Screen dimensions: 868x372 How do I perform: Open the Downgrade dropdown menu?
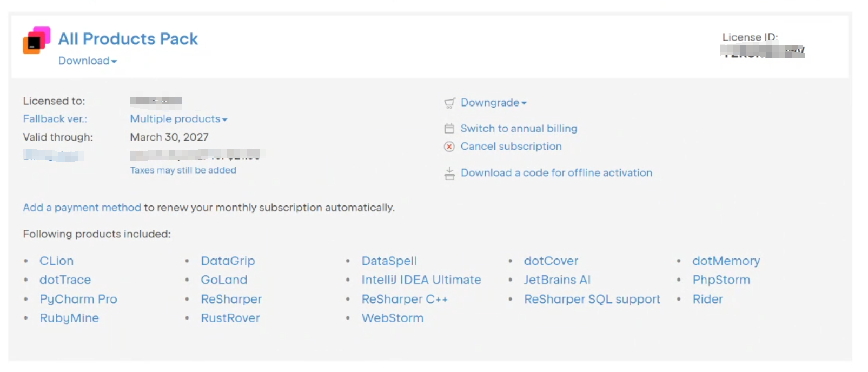click(x=493, y=103)
